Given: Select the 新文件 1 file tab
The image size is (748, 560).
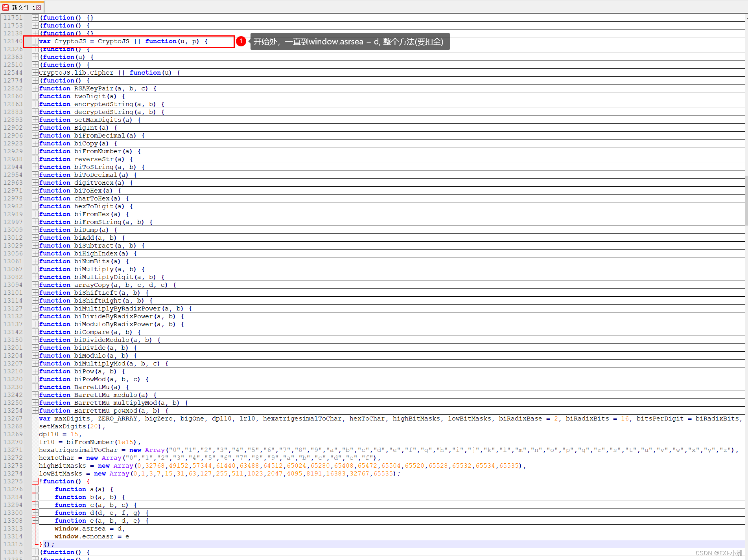Looking at the screenshot, I should tap(22, 7).
